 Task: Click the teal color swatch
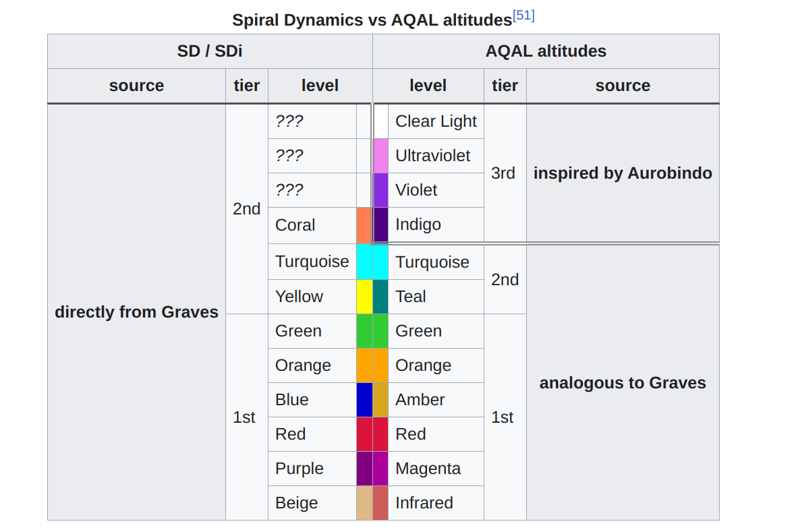[380, 297]
